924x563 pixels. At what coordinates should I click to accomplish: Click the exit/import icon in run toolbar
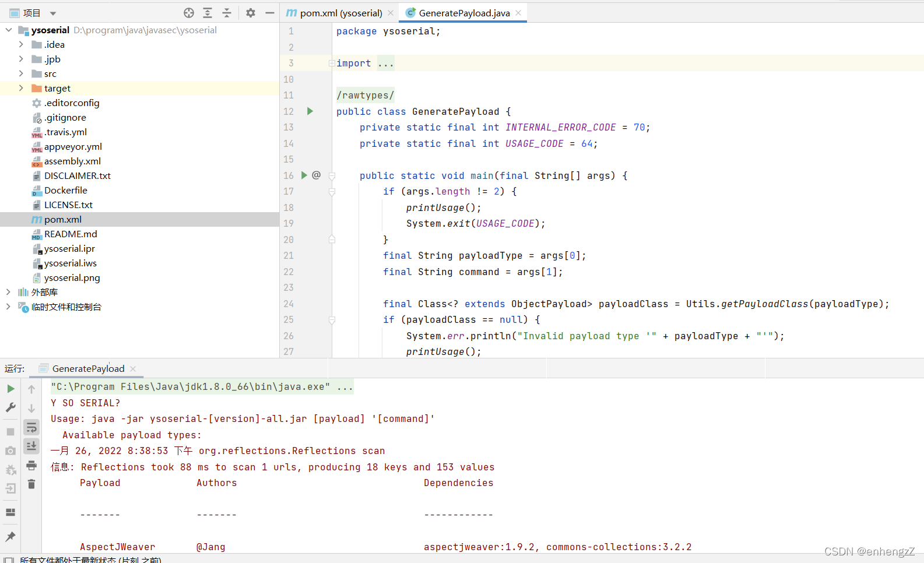tap(10, 489)
